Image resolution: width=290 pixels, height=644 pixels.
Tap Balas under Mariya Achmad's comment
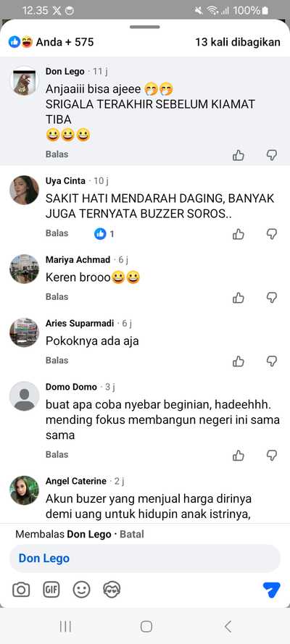57,297
